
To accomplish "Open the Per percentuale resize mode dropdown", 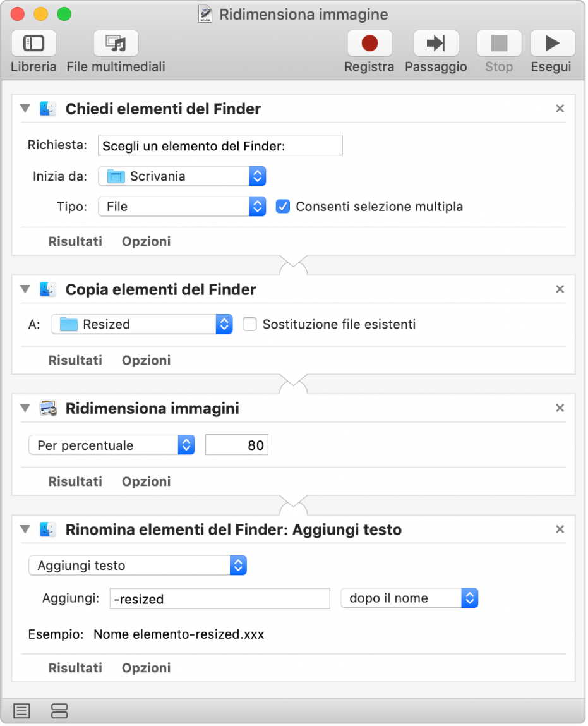I will [x=111, y=445].
